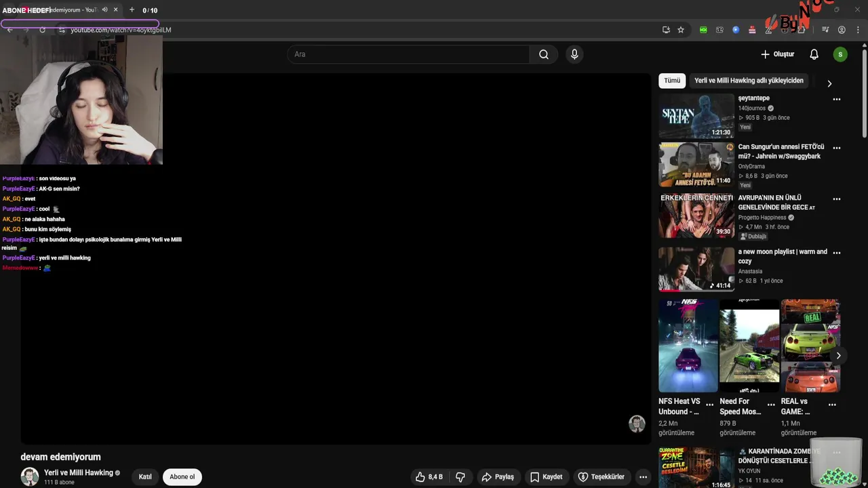
Task: Select the Yerli ve Milli Hawking adlı yükleyiciden chip
Action: pyautogui.click(x=749, y=81)
